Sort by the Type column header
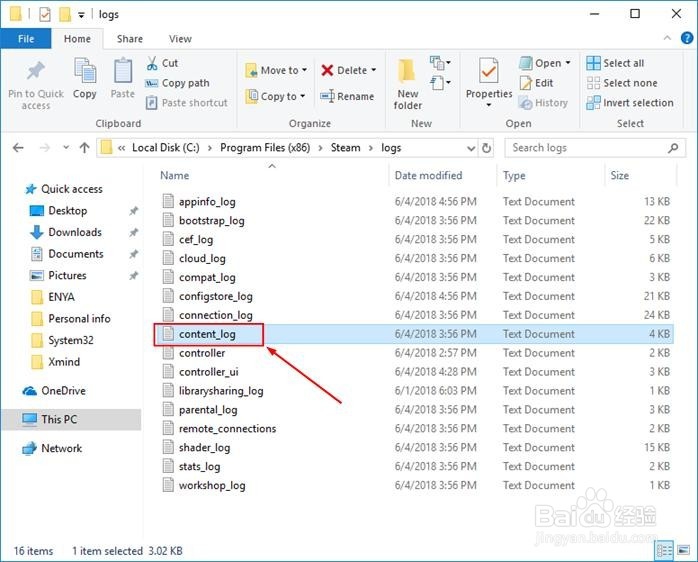This screenshot has width=698, height=562. coord(514,175)
